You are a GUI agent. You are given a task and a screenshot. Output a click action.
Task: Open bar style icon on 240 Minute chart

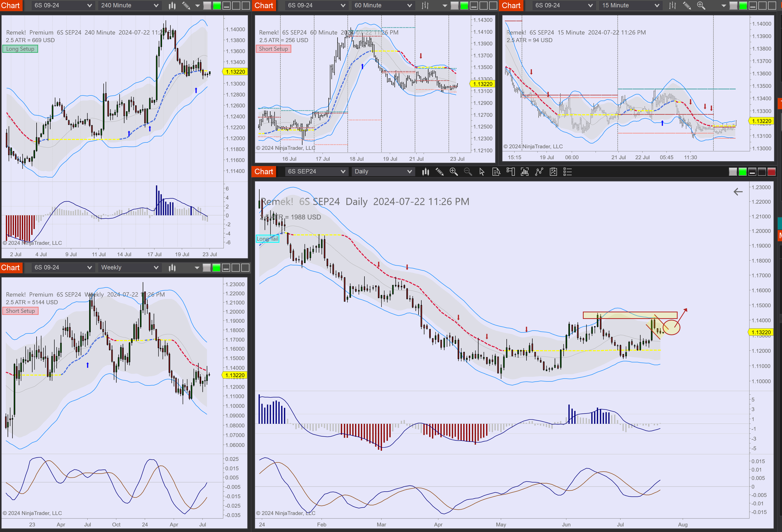coord(172,5)
